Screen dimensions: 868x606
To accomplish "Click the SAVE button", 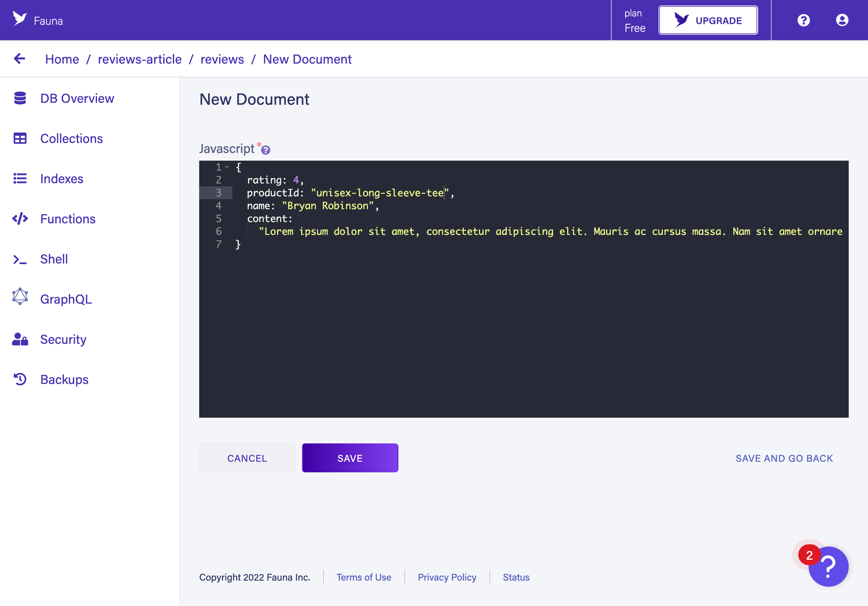I will (x=350, y=458).
